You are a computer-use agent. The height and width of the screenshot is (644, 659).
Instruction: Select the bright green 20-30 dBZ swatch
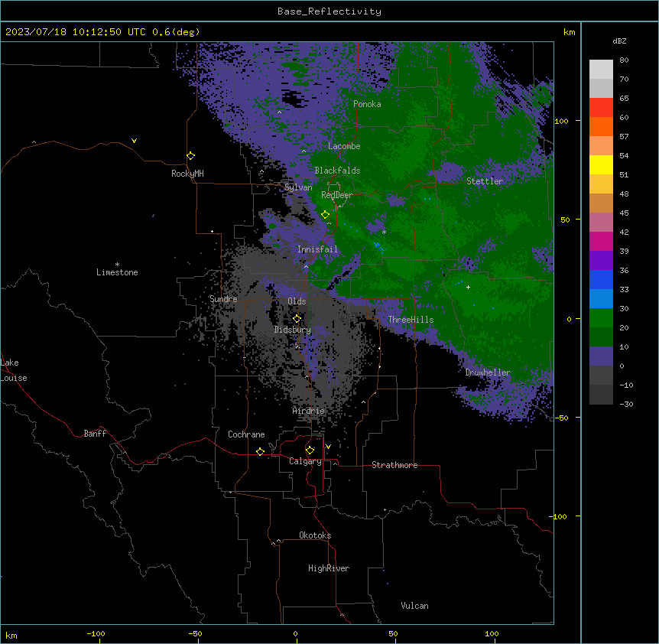point(601,318)
